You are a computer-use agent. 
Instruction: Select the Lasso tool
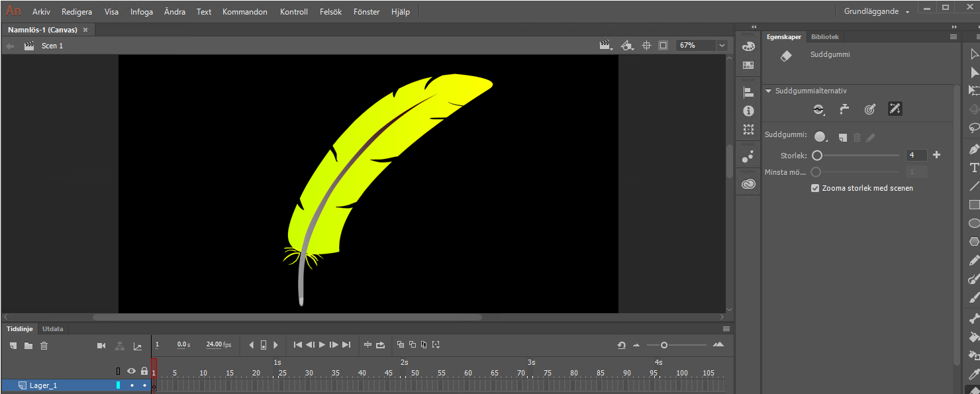coord(974,128)
